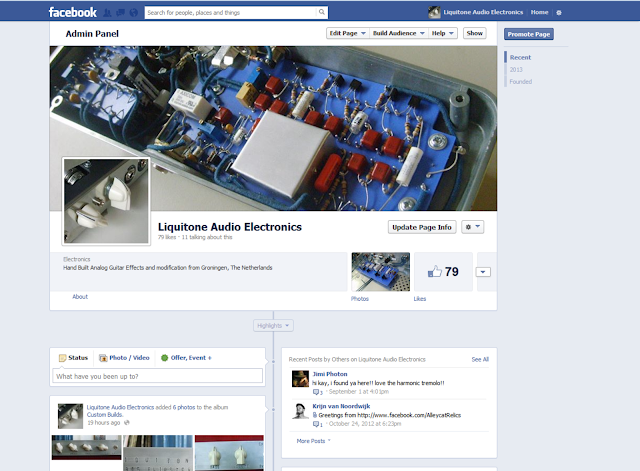Viewport: 640px width, 471px height.
Task: Open friend requests icon in top bar
Action: 107,13
